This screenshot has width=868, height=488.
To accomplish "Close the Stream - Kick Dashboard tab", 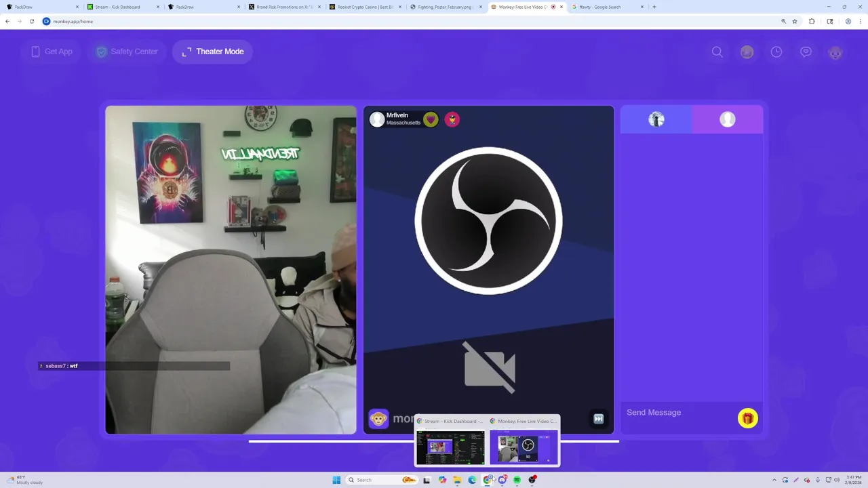I will (158, 7).
